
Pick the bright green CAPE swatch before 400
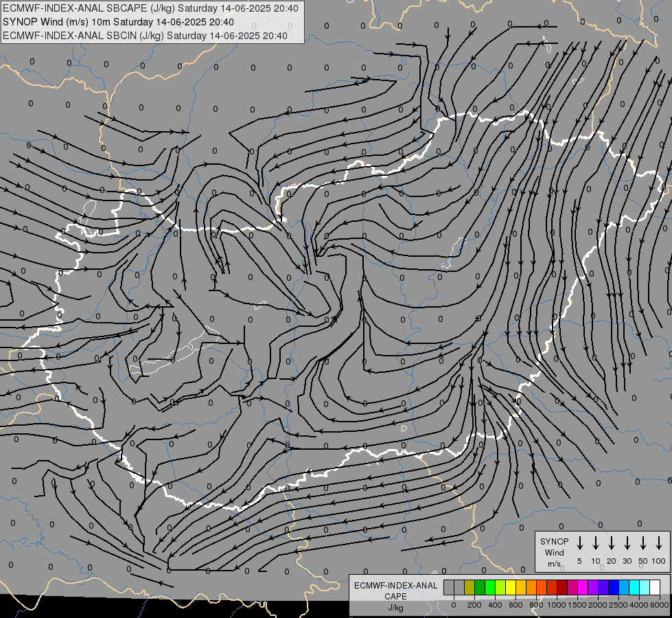pyautogui.click(x=490, y=588)
